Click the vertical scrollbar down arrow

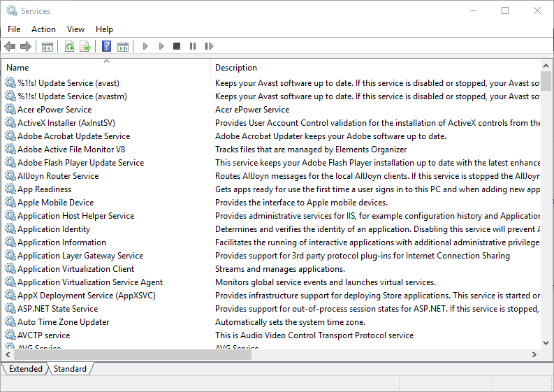tap(546, 343)
